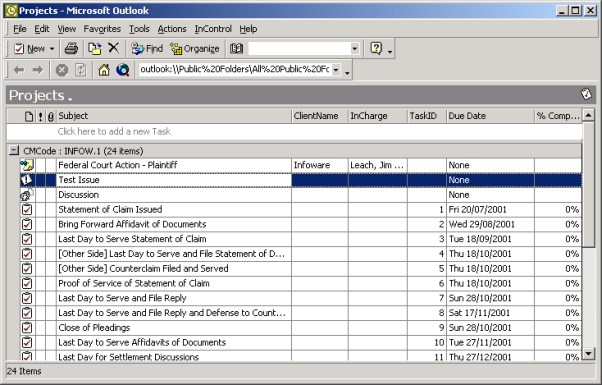This screenshot has height=385, width=602.
Task: Click the scrollbar up arrow
Action: click(x=589, y=115)
